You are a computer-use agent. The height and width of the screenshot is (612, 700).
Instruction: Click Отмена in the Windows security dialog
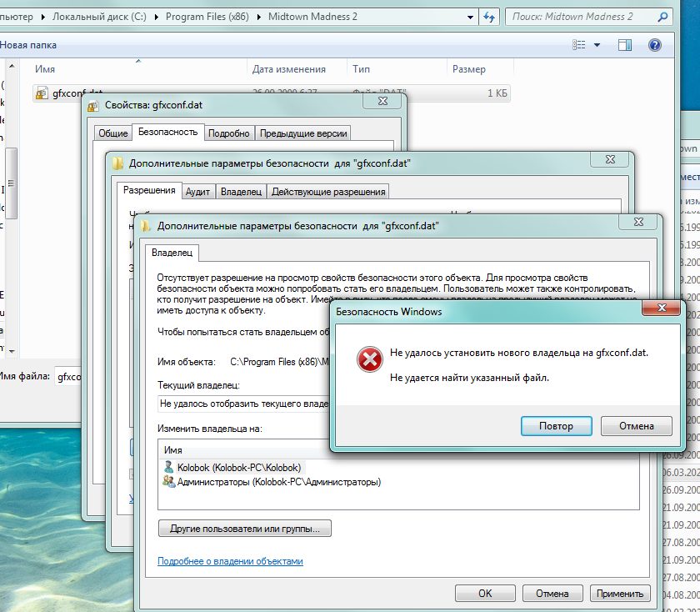tap(636, 426)
